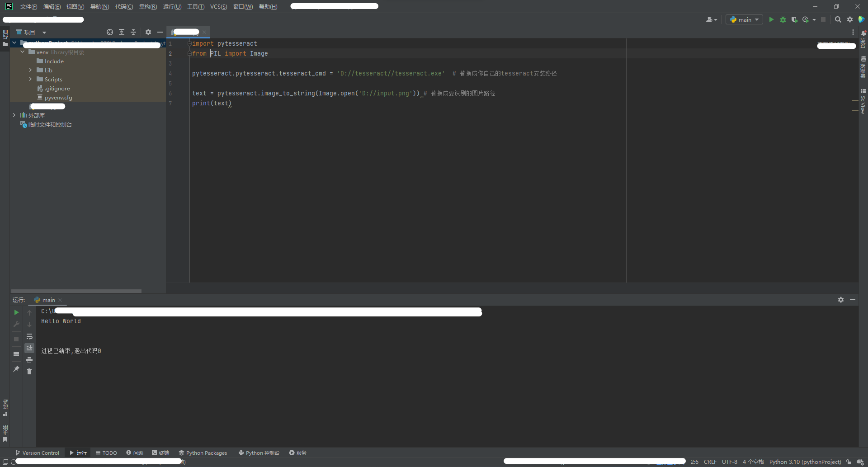Image resolution: width=868 pixels, height=467 pixels.
Task: Toggle soft-wrap in run console
Action: tap(29, 336)
